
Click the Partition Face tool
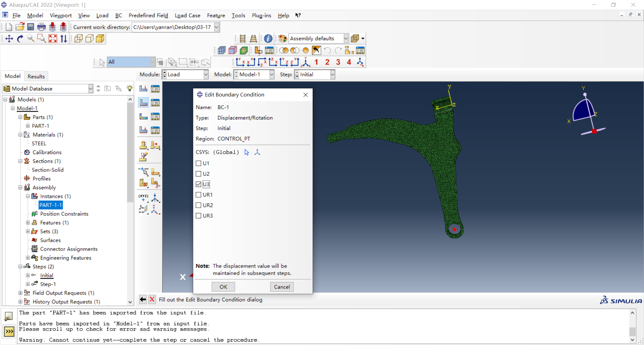pos(155,172)
